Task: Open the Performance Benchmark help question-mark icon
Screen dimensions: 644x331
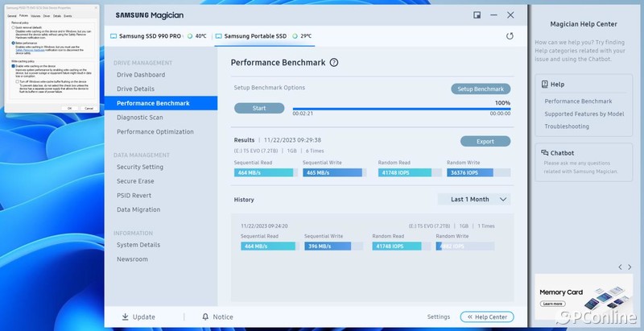Action: tap(334, 62)
